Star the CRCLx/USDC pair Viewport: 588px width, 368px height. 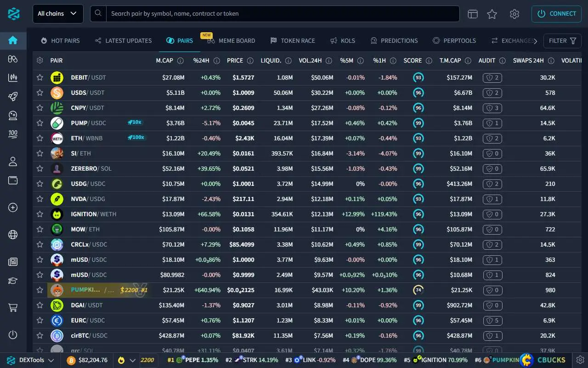tap(40, 244)
